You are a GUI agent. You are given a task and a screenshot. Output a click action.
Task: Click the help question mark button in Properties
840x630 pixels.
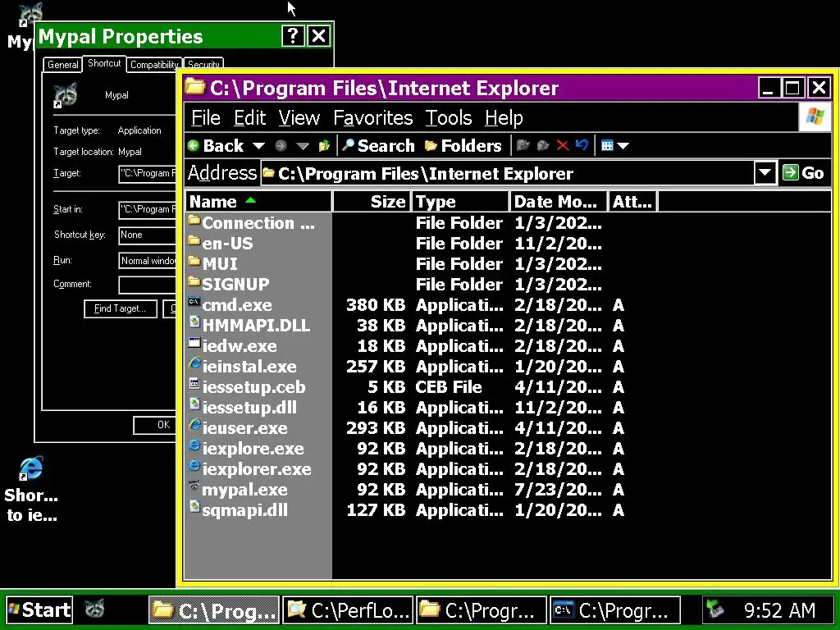click(293, 36)
